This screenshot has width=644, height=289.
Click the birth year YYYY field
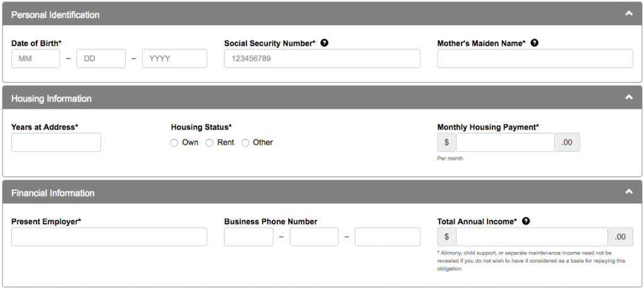[x=175, y=59]
